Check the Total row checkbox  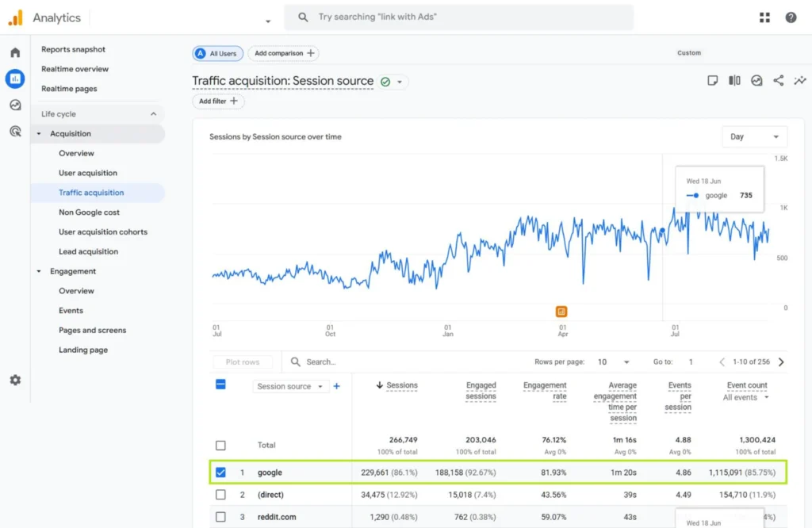tap(220, 446)
